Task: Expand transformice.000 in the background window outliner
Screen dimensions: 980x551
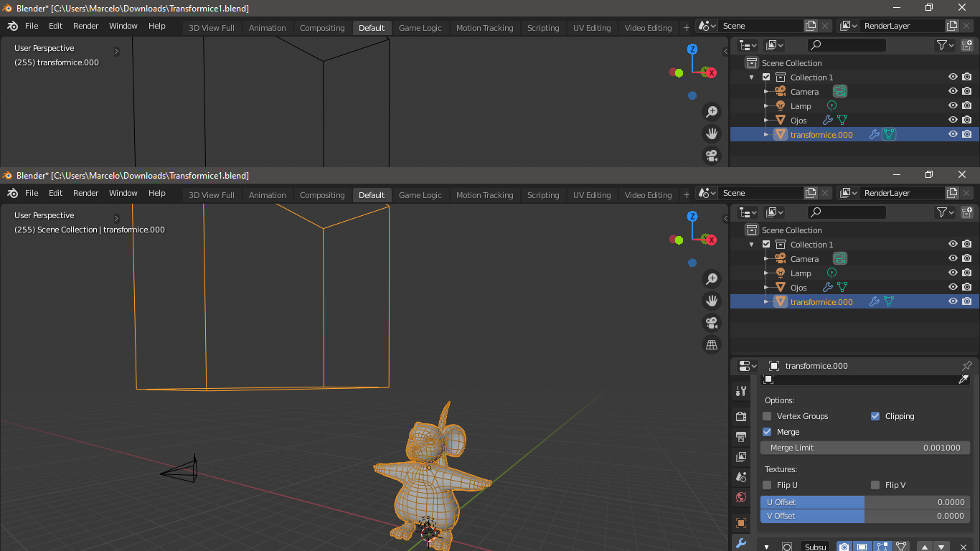Action: 766,134
